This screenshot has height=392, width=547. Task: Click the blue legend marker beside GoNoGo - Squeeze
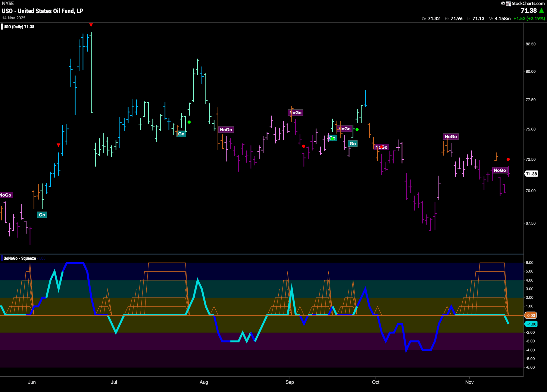2,258
